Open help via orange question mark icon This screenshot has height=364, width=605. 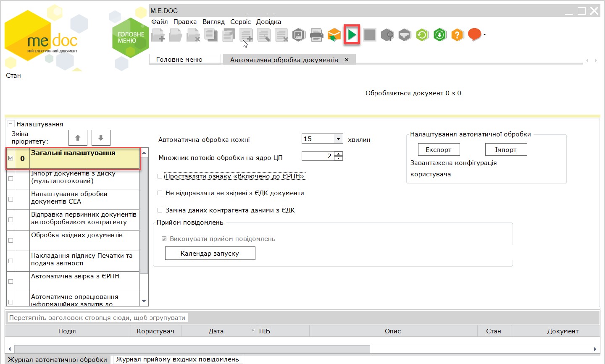click(x=458, y=35)
